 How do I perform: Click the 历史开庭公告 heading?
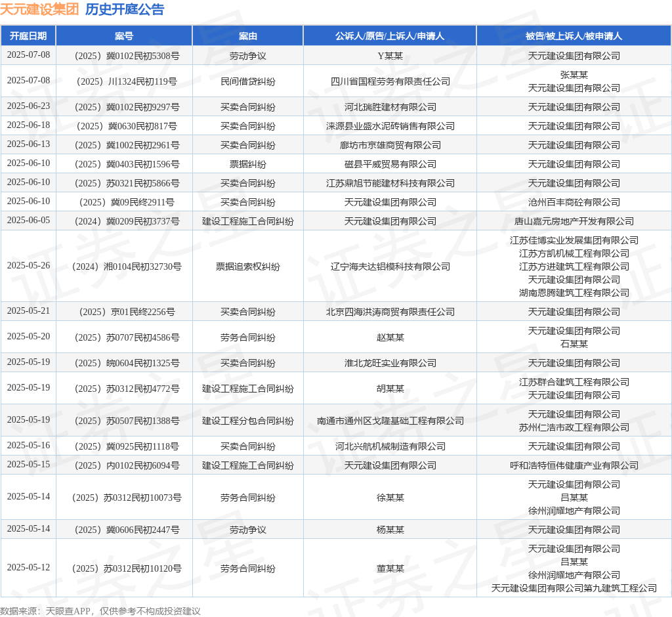point(125,9)
